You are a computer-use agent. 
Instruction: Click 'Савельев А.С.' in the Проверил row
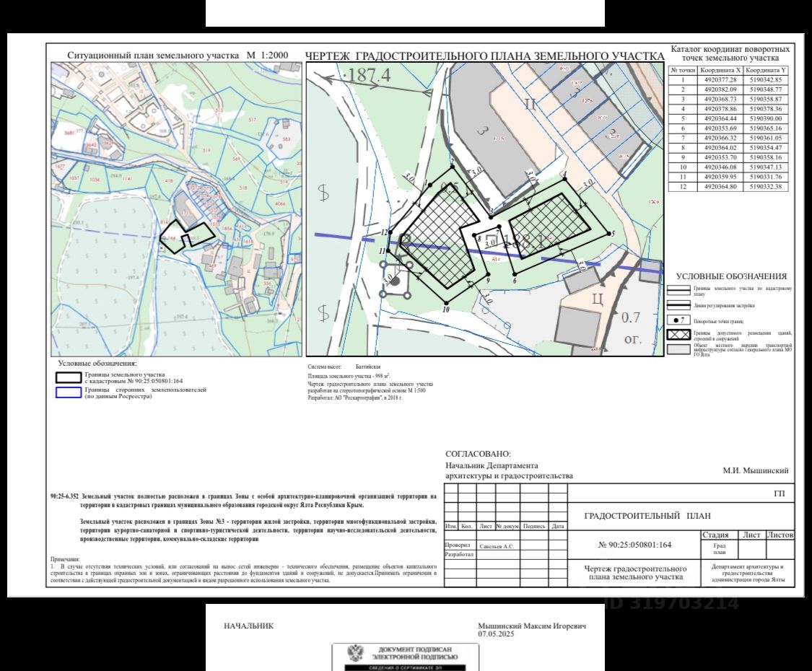(x=496, y=546)
